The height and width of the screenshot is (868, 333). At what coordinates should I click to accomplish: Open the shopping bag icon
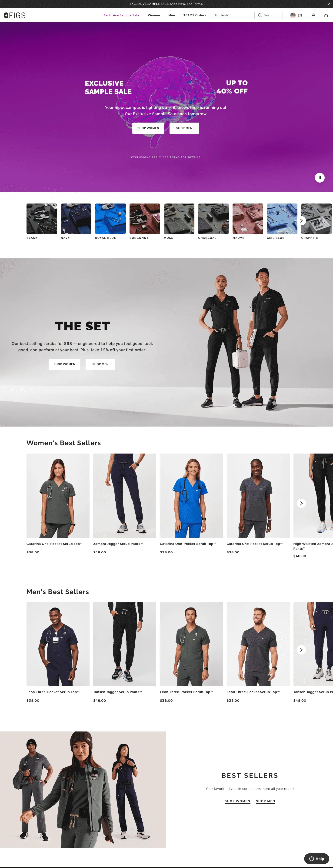tap(326, 15)
